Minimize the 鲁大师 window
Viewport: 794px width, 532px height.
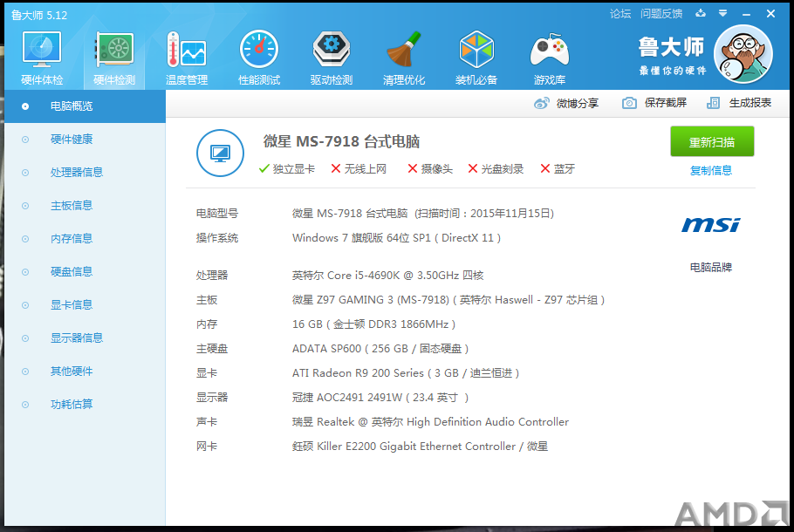746,14
